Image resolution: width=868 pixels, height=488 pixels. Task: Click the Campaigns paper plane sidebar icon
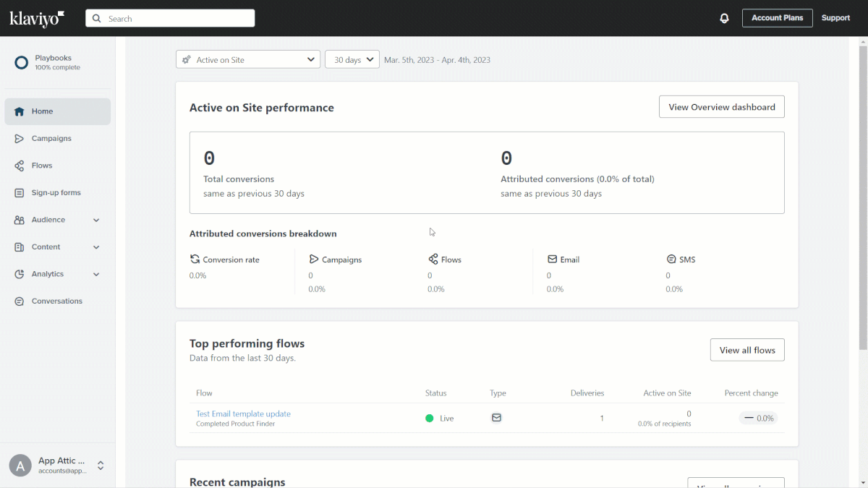pyautogui.click(x=20, y=139)
